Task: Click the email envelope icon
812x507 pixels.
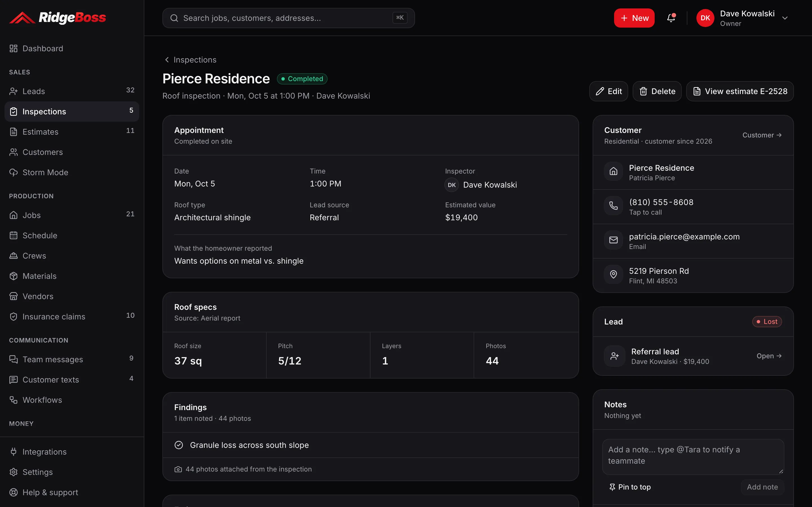Action: tap(613, 240)
